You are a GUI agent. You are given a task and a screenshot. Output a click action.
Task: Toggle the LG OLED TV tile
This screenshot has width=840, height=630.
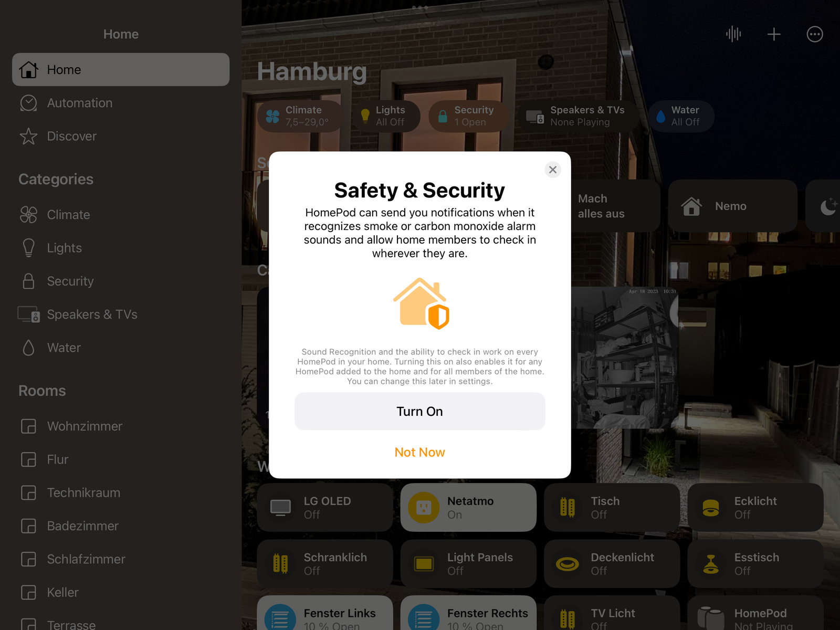(x=325, y=507)
